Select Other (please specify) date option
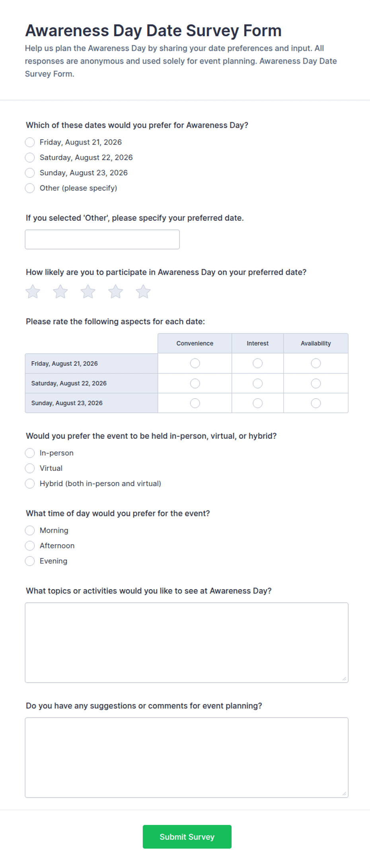The width and height of the screenshot is (370, 868). [30, 188]
